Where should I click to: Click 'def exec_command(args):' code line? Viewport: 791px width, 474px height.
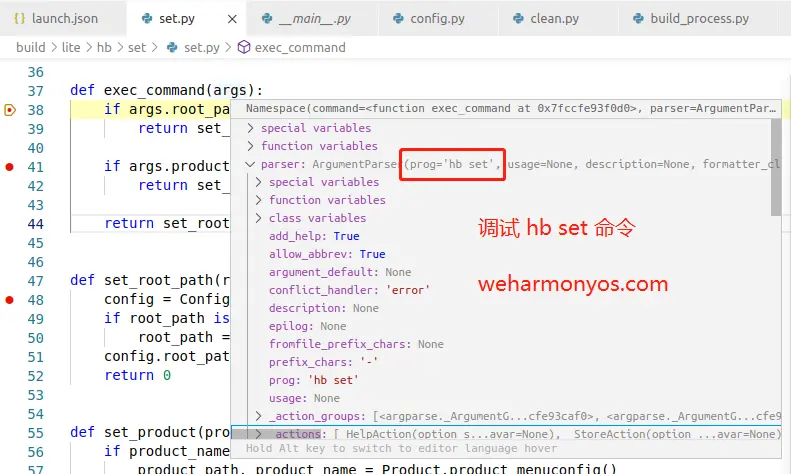(166, 91)
